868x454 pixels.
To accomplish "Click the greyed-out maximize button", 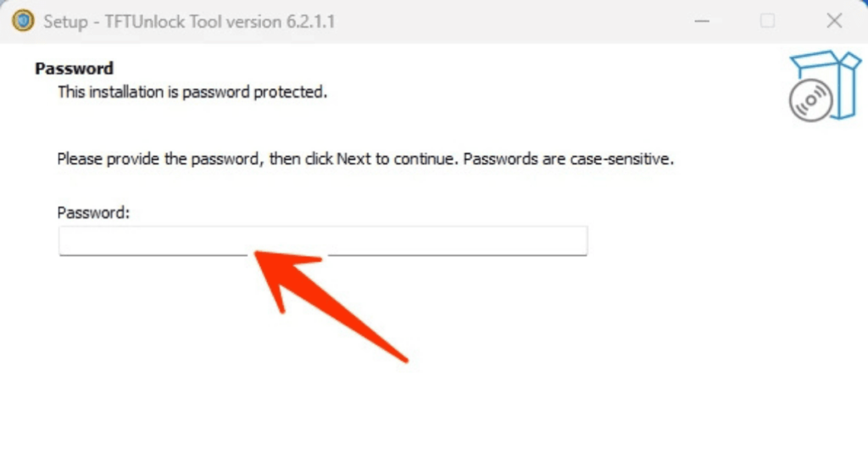I will 767,21.
